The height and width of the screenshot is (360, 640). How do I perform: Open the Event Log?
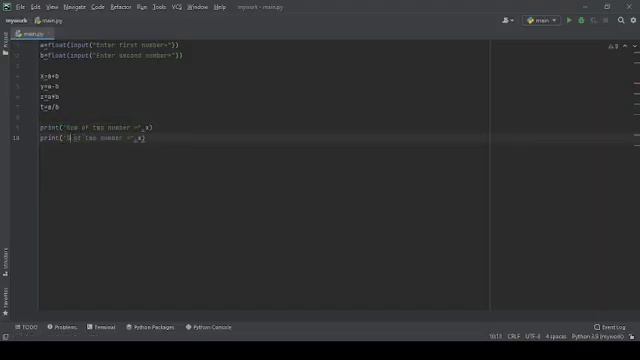pyautogui.click(x=610, y=327)
